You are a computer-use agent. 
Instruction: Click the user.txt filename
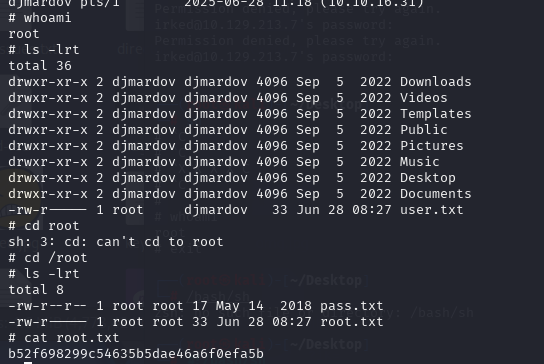(x=432, y=210)
